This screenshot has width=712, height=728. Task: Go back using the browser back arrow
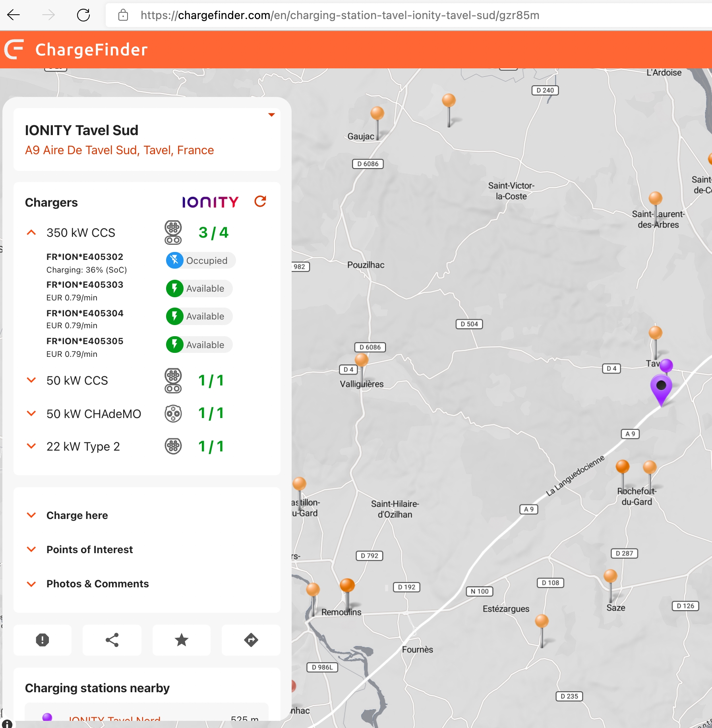pos(14,15)
